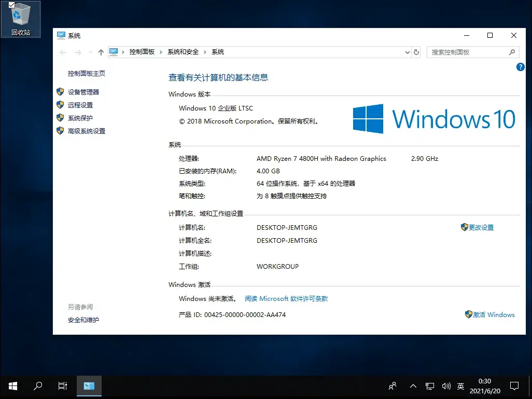532x399 pixels.
Task: Click the System window taskbar button
Action: coord(89,386)
